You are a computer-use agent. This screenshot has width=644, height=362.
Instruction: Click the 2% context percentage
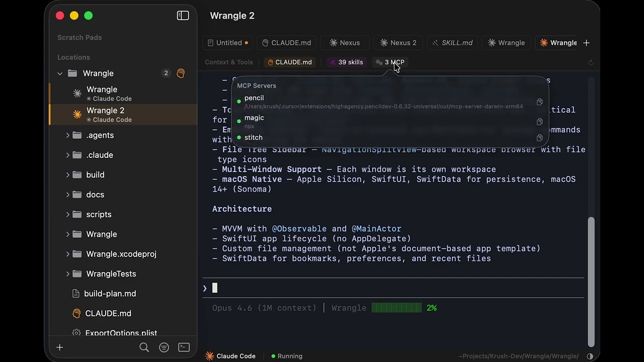point(432,308)
